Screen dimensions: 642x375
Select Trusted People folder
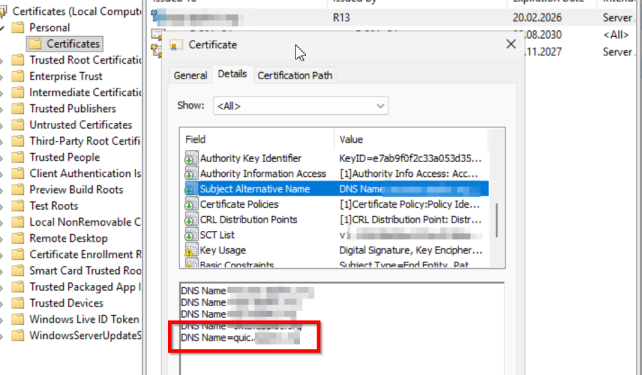(x=64, y=157)
